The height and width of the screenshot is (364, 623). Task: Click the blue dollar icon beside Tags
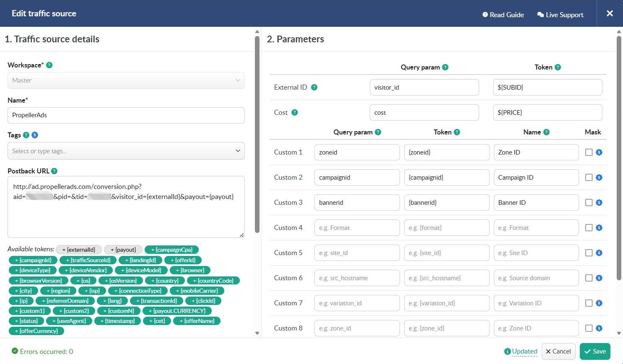(35, 135)
